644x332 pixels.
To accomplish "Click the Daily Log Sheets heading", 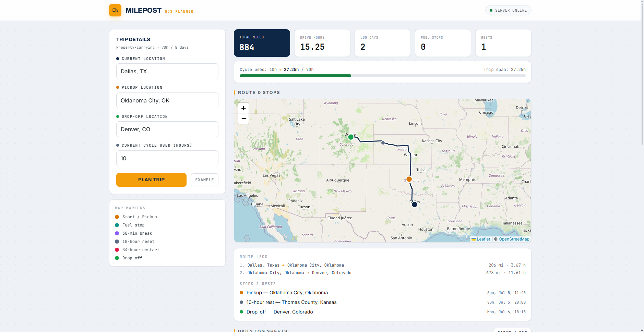I will point(263,330).
